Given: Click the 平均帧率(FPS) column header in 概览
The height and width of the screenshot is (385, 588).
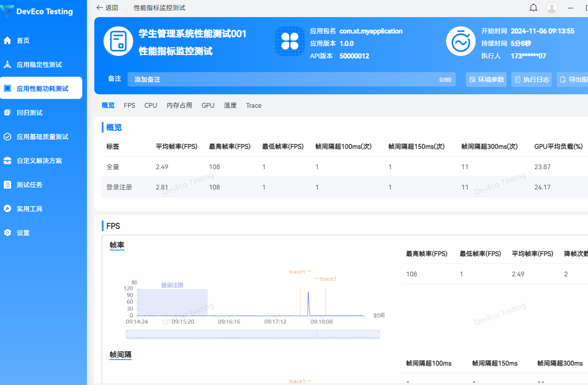Looking at the screenshot, I should 177,147.
